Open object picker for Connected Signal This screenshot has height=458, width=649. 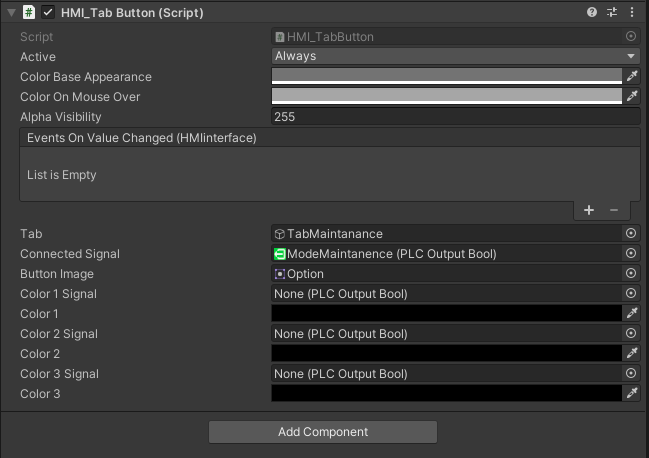(631, 254)
